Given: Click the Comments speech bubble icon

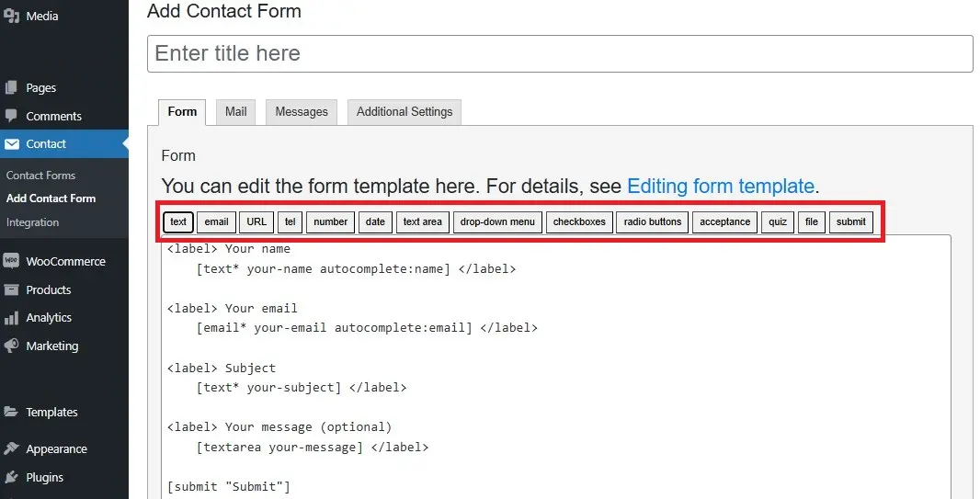Looking at the screenshot, I should click(12, 116).
